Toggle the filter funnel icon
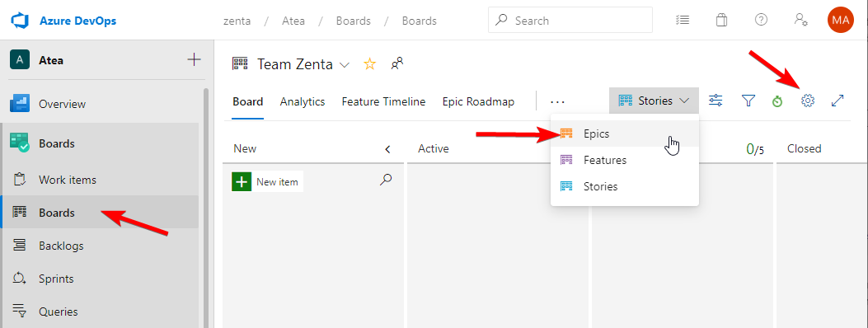868x328 pixels. click(x=748, y=101)
